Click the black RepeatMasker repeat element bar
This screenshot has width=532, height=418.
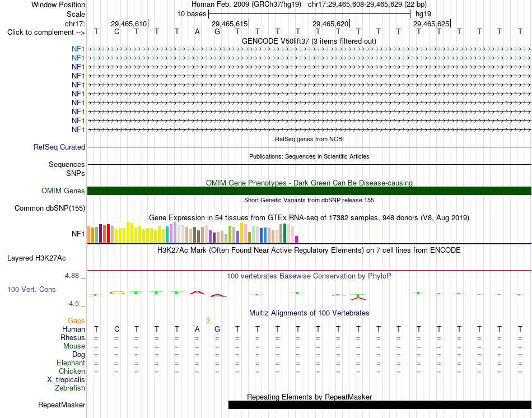tap(380, 405)
